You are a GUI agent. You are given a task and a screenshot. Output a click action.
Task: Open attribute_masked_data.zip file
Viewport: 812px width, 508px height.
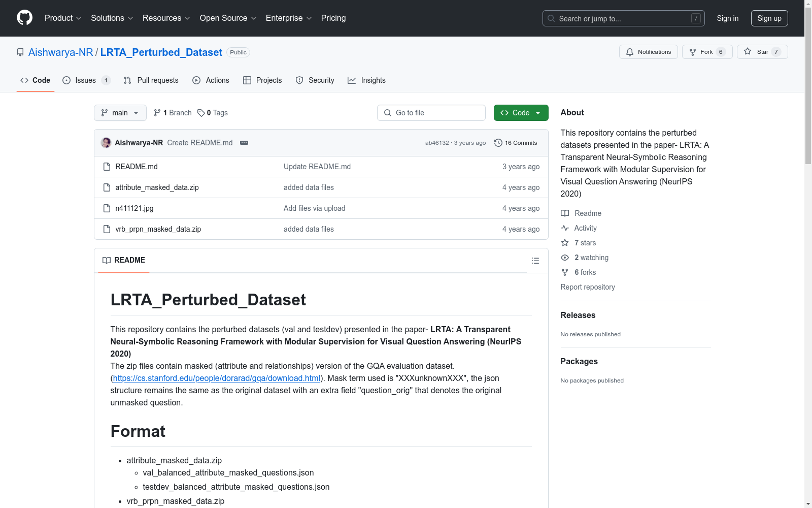(157, 187)
